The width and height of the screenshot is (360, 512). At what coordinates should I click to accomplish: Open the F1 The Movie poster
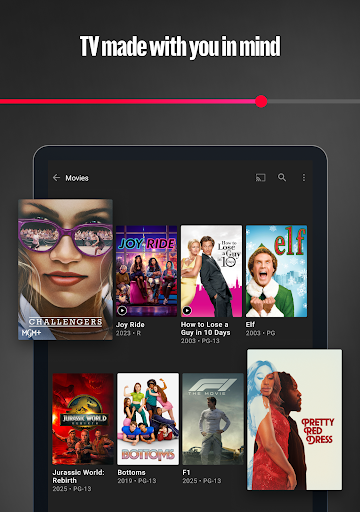[x=213, y=419]
